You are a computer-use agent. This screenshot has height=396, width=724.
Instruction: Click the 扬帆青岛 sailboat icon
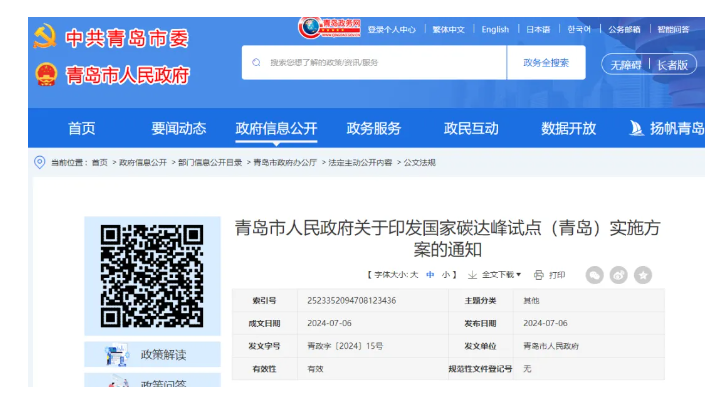[636, 128]
